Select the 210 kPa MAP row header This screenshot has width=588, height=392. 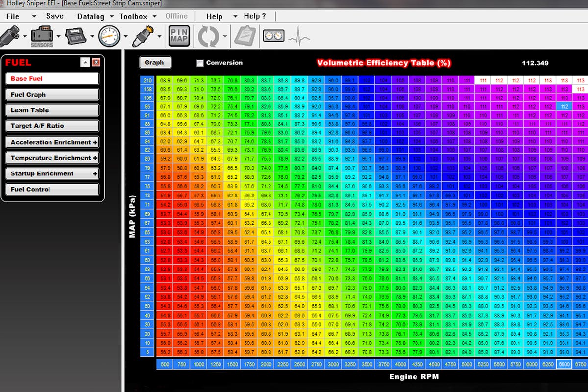tap(147, 80)
